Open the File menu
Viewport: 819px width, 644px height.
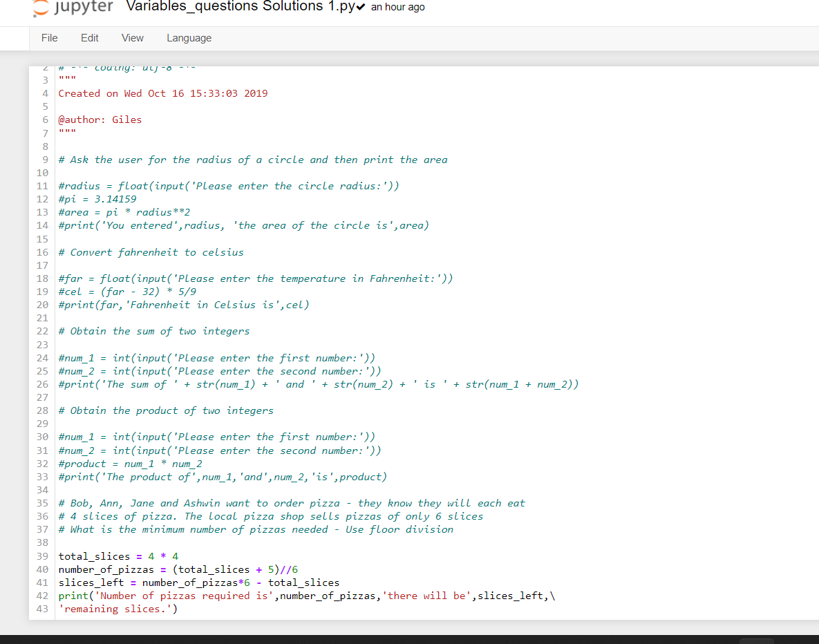50,38
